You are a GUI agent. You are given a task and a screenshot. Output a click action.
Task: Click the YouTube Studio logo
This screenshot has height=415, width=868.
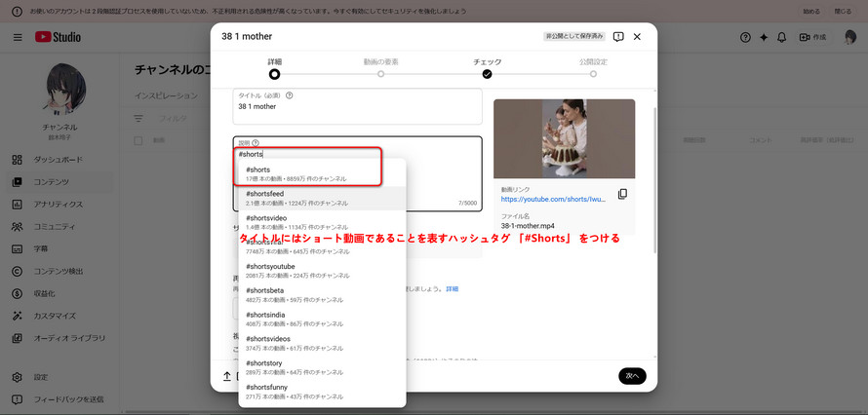pos(59,37)
